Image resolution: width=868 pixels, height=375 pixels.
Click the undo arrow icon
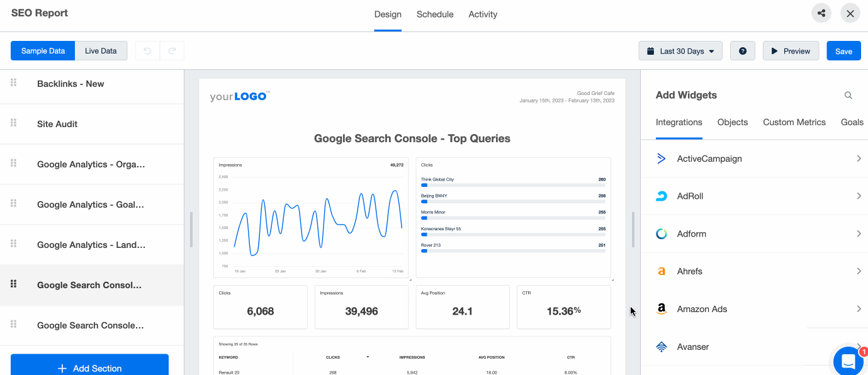coord(147,50)
